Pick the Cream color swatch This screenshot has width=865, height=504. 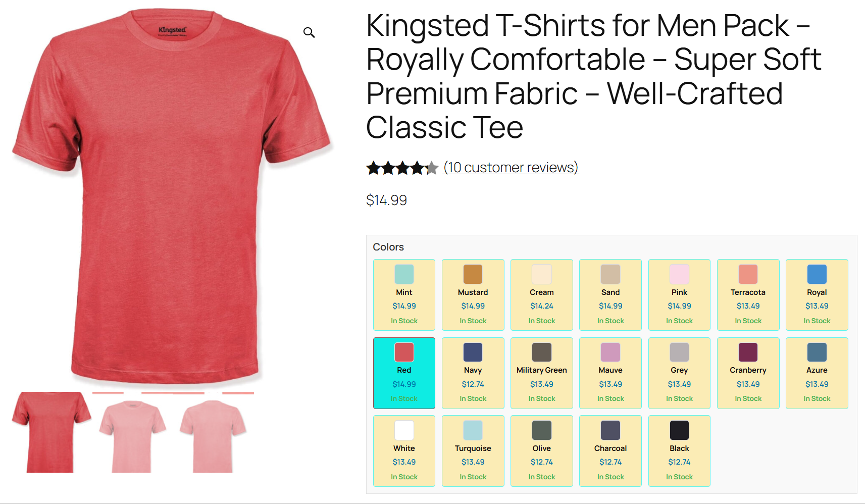[541, 294]
